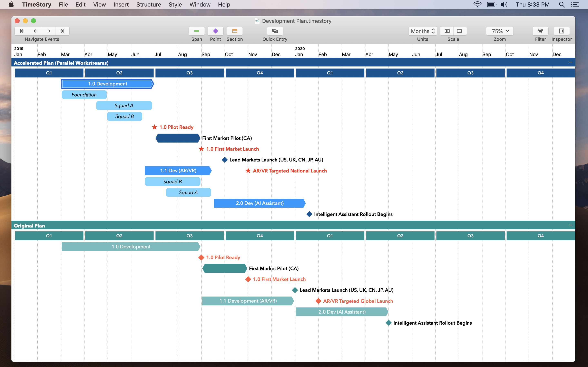Open the Structure menu

pyautogui.click(x=148, y=4)
